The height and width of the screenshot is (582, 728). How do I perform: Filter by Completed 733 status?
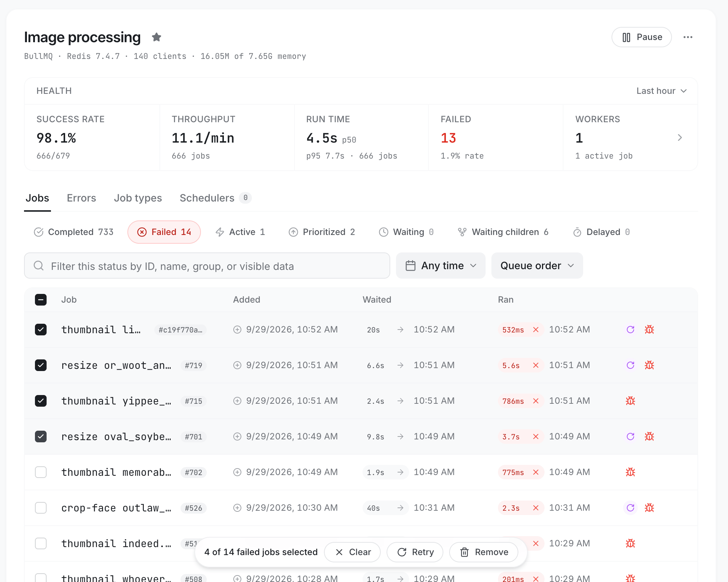[x=74, y=232]
